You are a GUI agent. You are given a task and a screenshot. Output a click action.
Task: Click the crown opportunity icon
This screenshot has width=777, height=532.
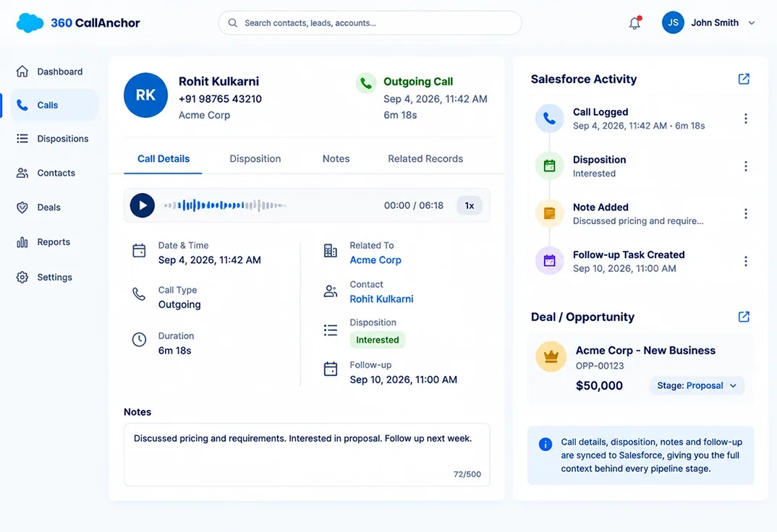point(551,356)
